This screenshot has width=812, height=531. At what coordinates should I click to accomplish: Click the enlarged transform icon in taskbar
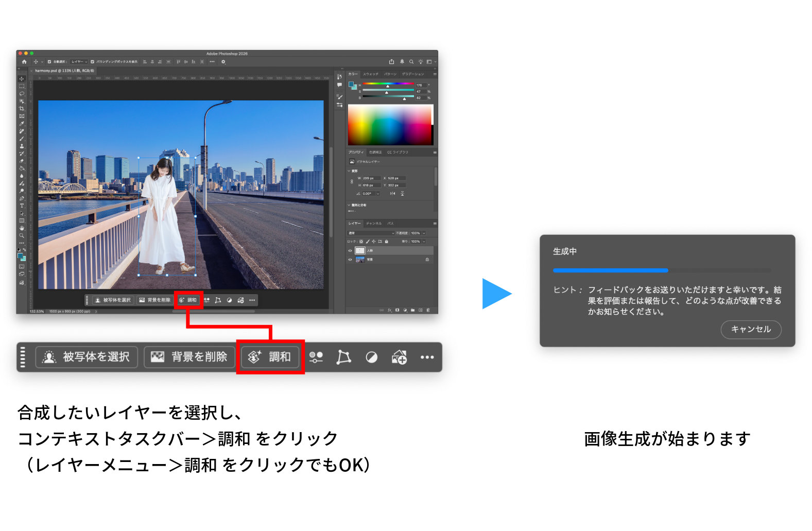343,357
